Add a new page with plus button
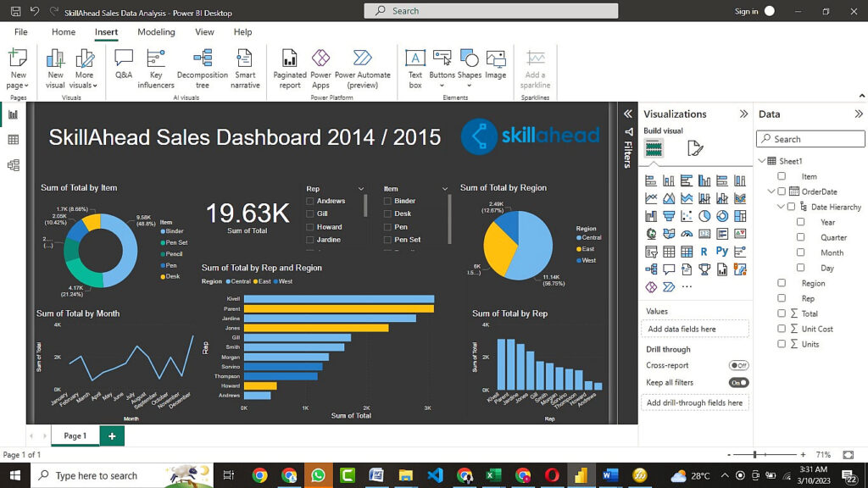The image size is (868, 488). [x=112, y=436]
